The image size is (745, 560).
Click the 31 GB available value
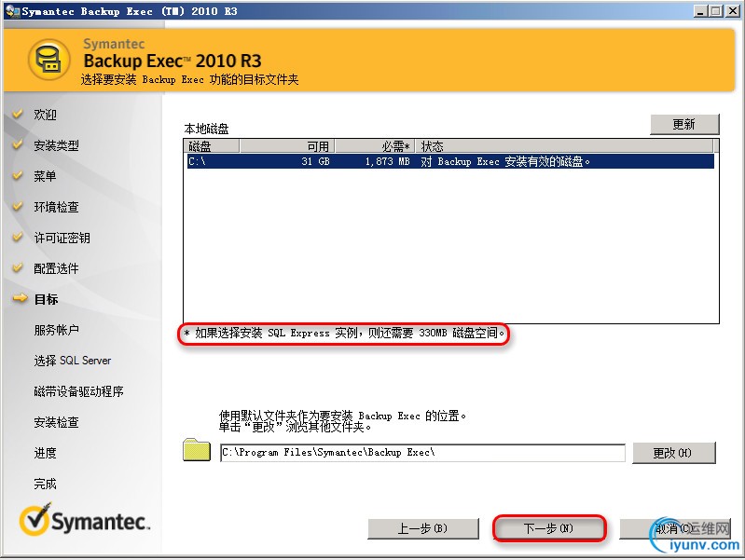315,161
